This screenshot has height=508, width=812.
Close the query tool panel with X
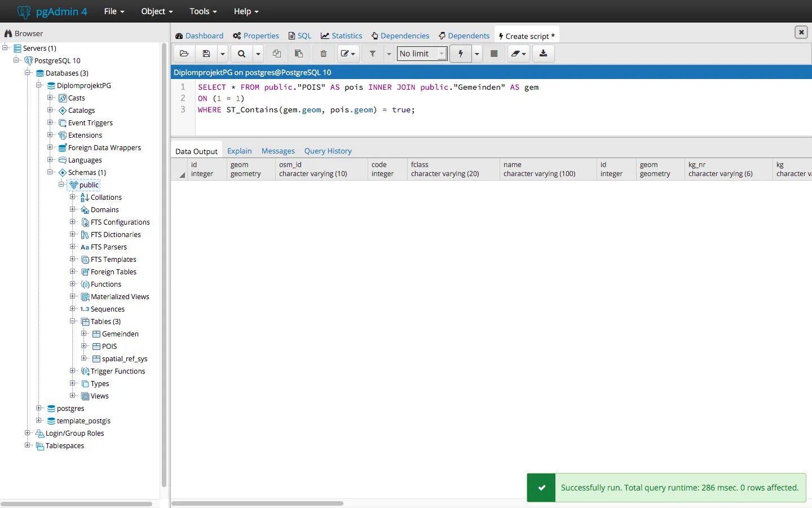pos(801,32)
